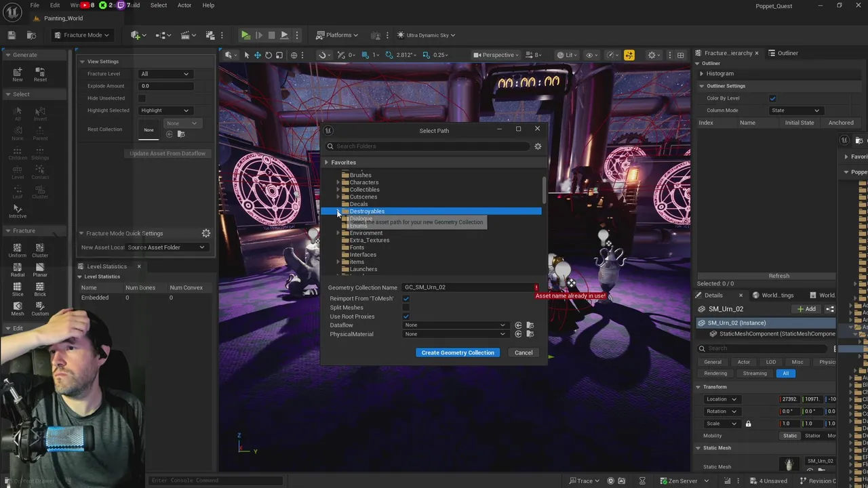This screenshot has width=868, height=488.
Task: Select the All filter in Details
Action: [x=785, y=373]
